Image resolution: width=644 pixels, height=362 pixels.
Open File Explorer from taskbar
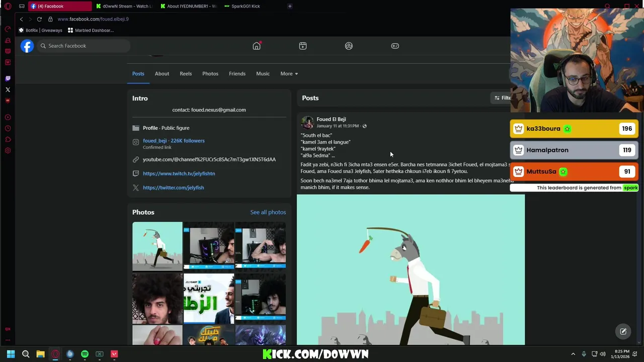[x=40, y=354]
